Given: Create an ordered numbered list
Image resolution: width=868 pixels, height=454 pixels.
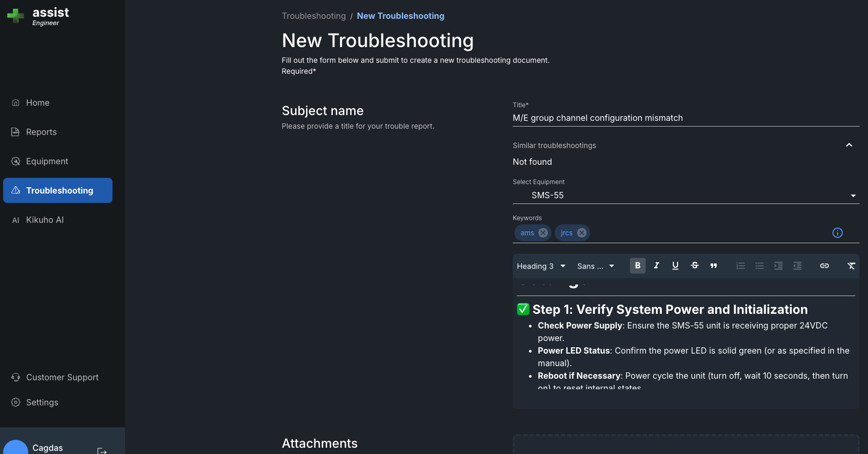Looking at the screenshot, I should click(x=740, y=266).
